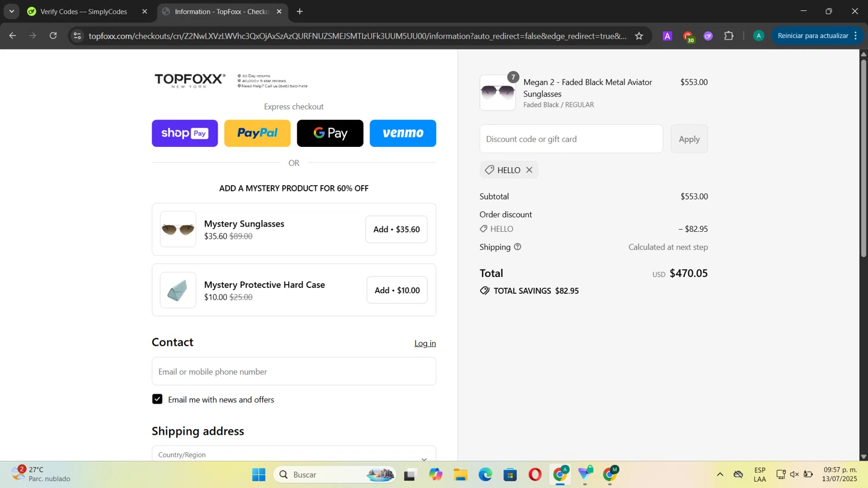The width and height of the screenshot is (868, 488).
Task: Click the taskbar Buscar search box
Action: pos(335,475)
